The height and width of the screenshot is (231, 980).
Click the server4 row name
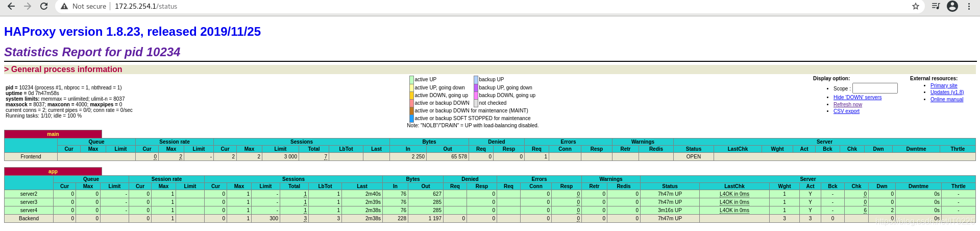(x=29, y=210)
